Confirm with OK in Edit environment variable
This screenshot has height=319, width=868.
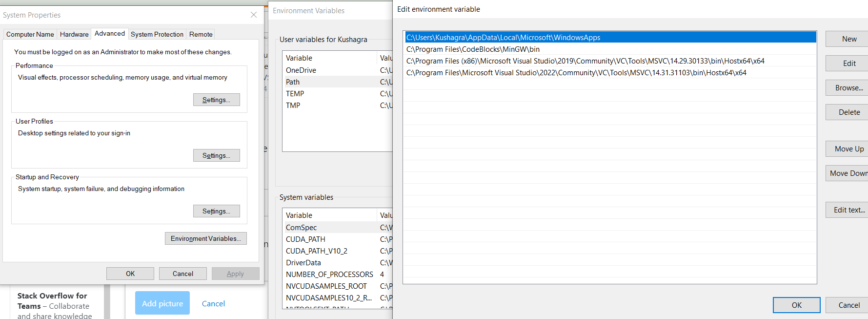796,305
